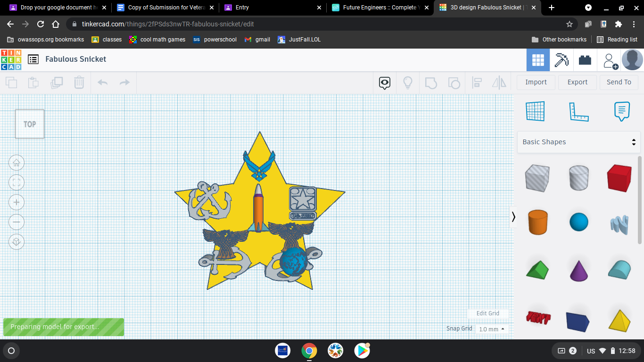644x362 pixels.
Task: Click the Edit Grid button
Action: tap(487, 313)
